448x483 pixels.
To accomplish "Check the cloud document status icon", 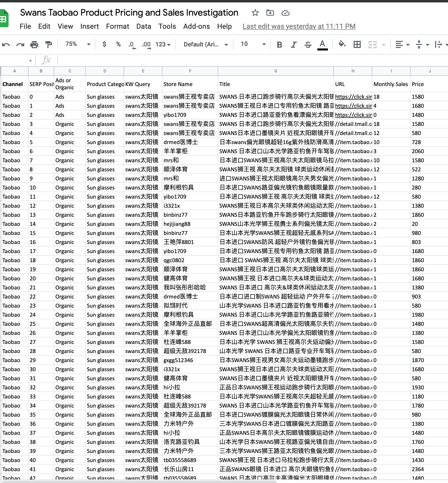I will (x=285, y=13).
